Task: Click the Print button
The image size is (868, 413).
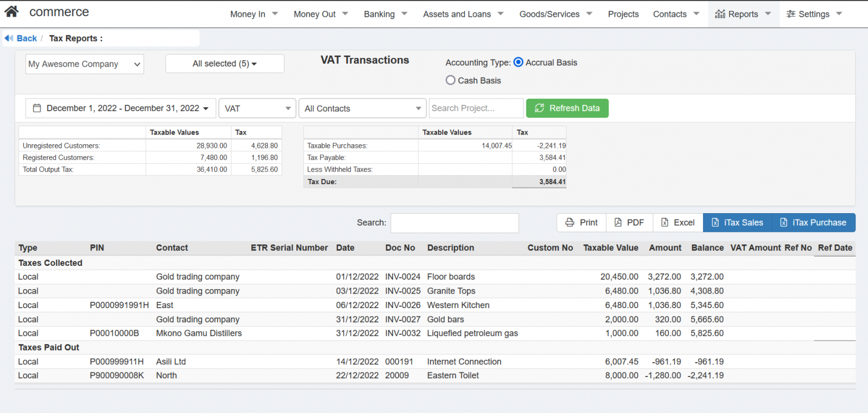Action: [x=582, y=222]
